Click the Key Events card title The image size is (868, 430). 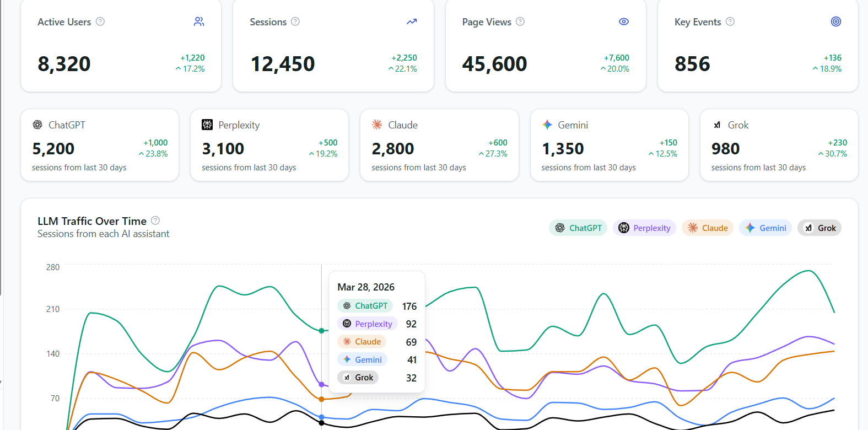[x=698, y=22]
